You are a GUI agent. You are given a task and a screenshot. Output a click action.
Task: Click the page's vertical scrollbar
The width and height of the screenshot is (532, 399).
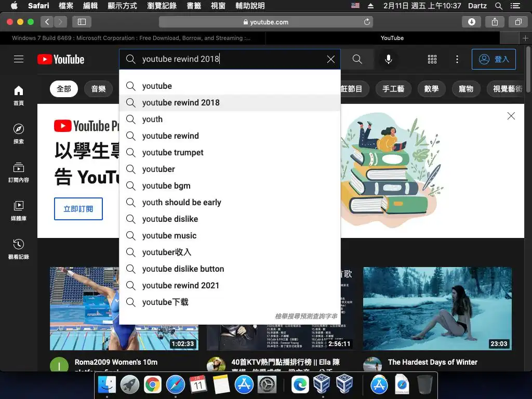coord(528,70)
